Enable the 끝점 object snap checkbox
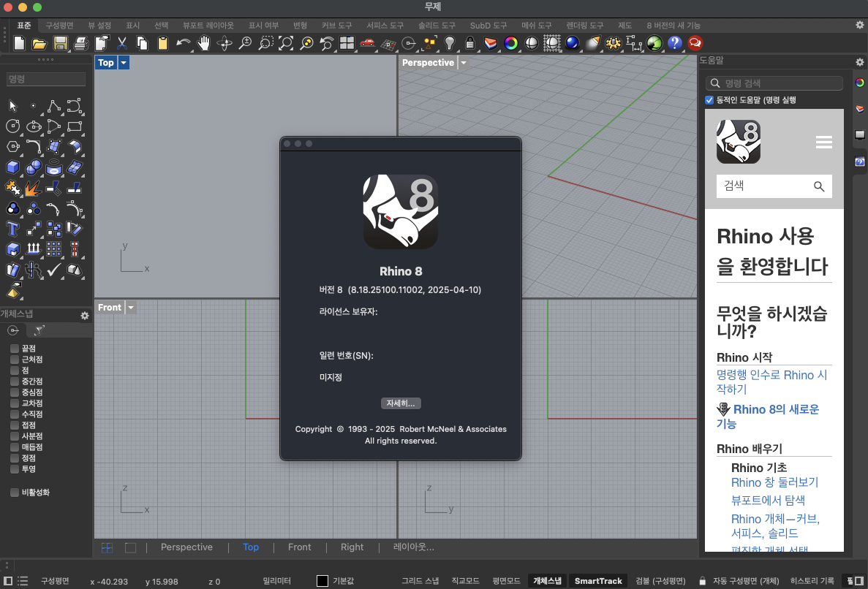This screenshot has width=868, height=589. click(x=15, y=349)
